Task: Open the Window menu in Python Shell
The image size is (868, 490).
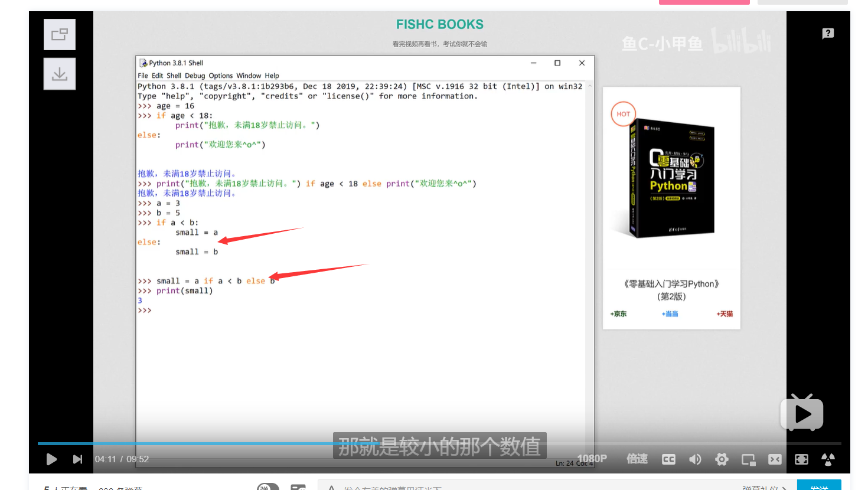Action: (x=249, y=76)
